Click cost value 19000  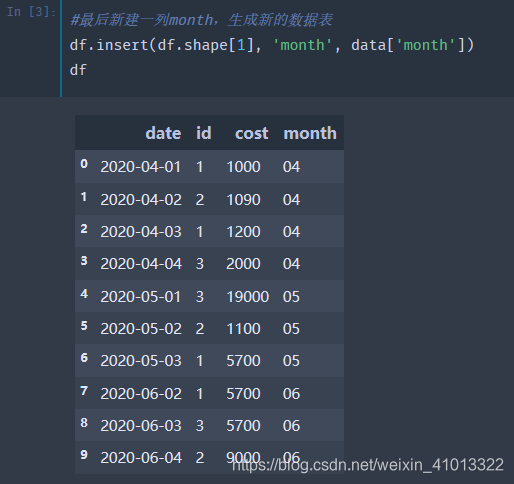pos(248,297)
